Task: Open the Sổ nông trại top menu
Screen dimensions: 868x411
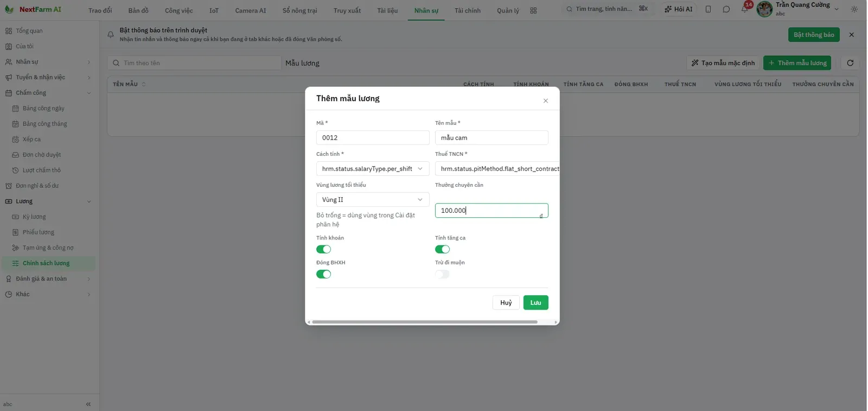Action: 299,10
